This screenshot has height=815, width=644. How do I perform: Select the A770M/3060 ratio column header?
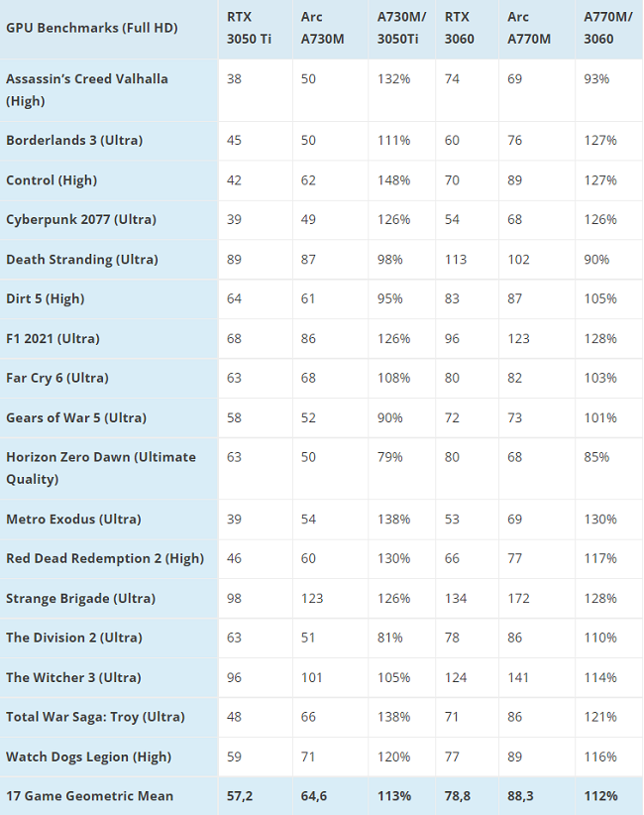(x=607, y=28)
